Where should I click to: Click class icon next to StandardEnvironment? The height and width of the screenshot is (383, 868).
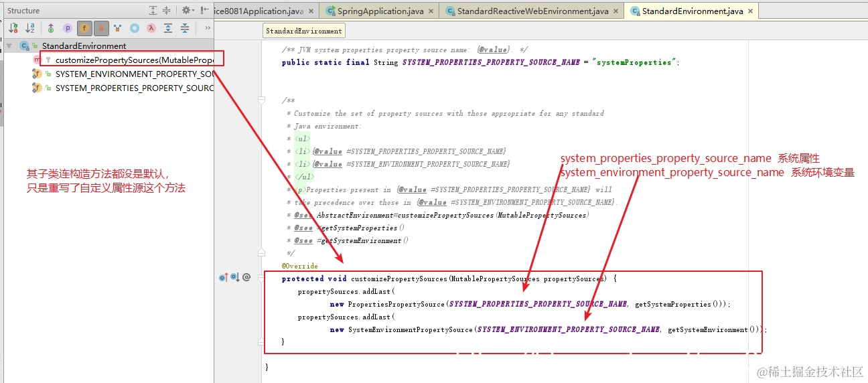24,46
